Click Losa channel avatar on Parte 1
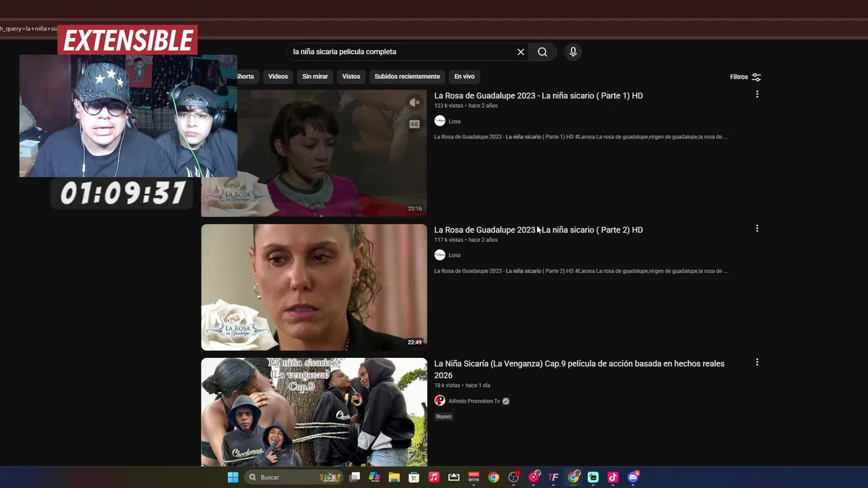The height and width of the screenshot is (488, 868). (439, 121)
